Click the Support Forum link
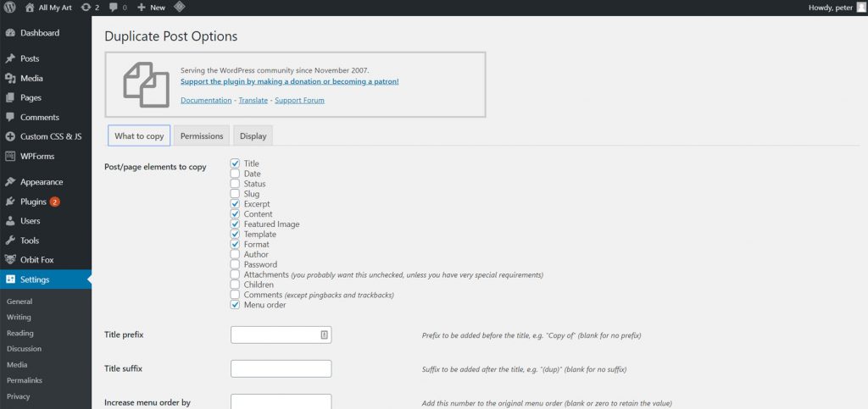 coord(299,101)
